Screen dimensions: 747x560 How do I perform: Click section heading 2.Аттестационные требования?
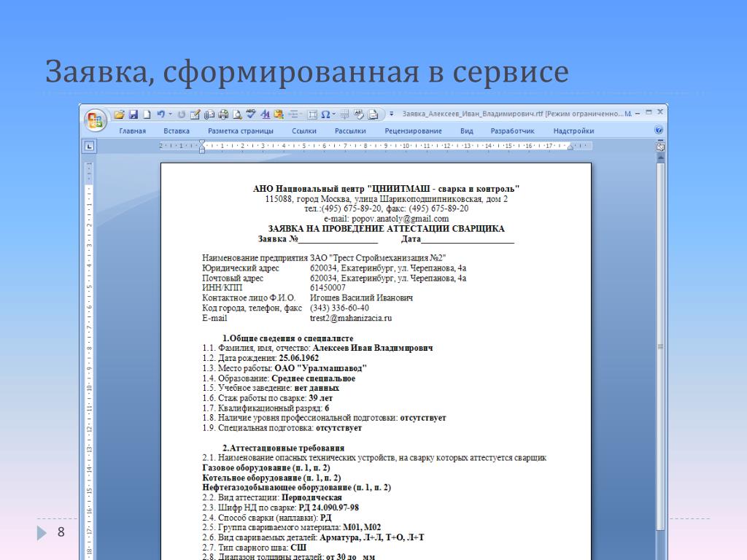[283, 448]
